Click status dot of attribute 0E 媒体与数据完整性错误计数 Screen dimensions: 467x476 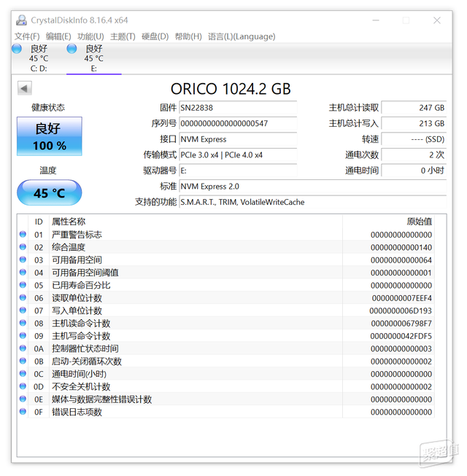23,399
